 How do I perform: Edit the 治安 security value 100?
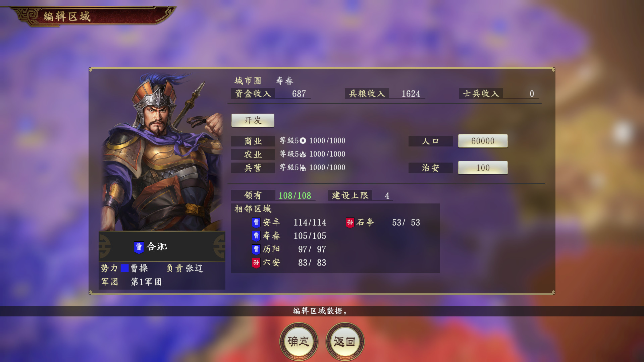[483, 168]
